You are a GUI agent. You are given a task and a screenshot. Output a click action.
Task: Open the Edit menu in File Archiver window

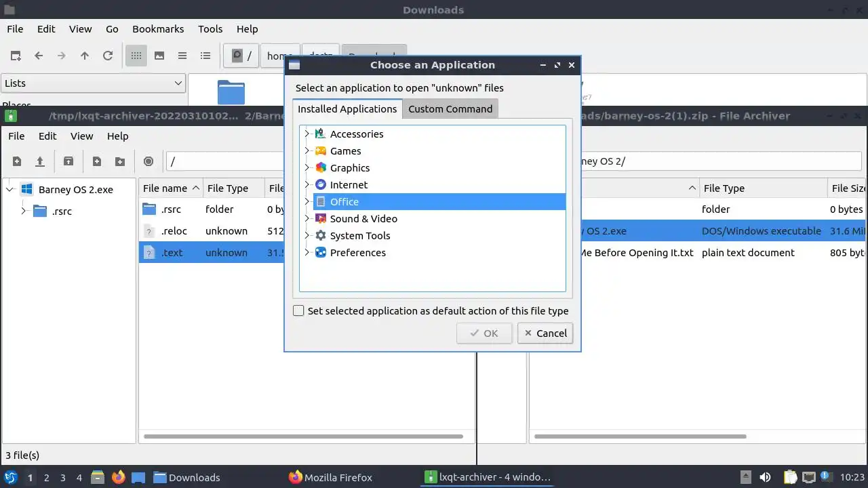(x=47, y=136)
